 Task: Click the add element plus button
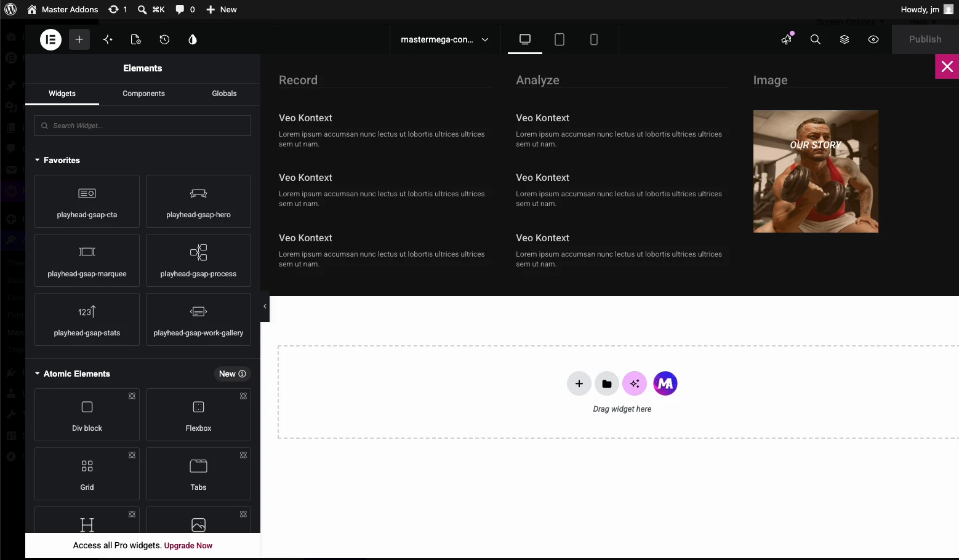coord(79,39)
